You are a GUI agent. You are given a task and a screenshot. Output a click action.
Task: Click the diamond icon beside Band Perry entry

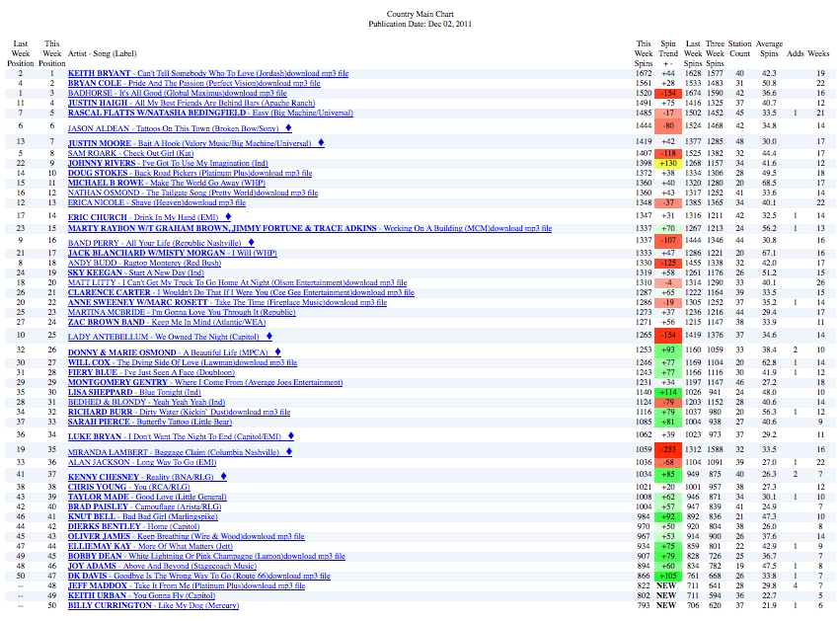(251, 242)
